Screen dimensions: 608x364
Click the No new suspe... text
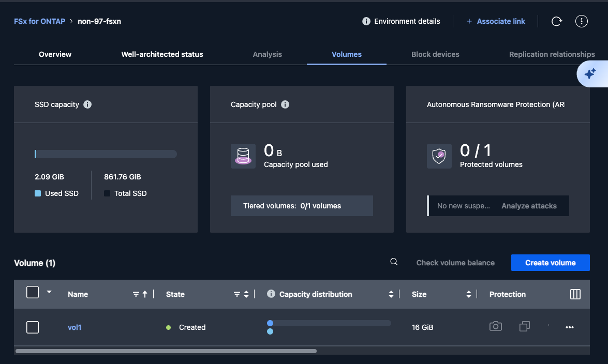pos(463,206)
